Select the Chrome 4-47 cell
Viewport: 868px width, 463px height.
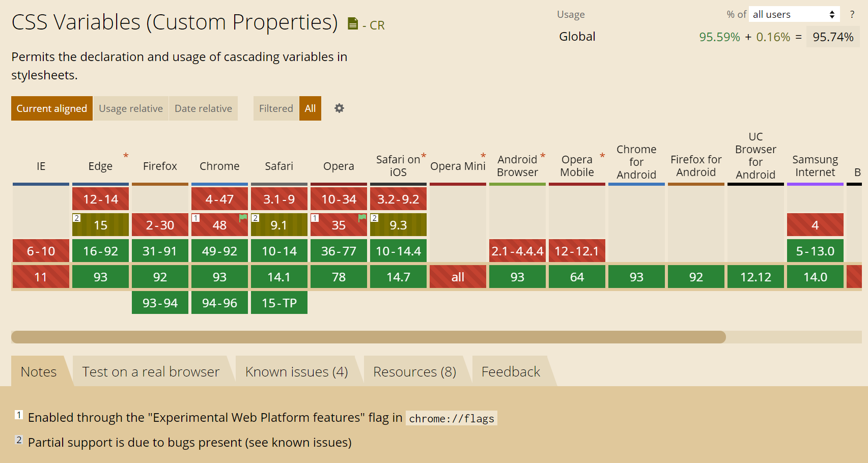pyautogui.click(x=219, y=199)
